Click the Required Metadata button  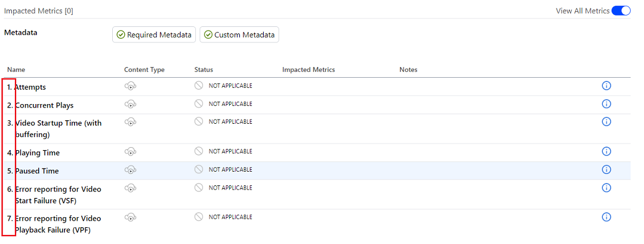click(x=154, y=35)
